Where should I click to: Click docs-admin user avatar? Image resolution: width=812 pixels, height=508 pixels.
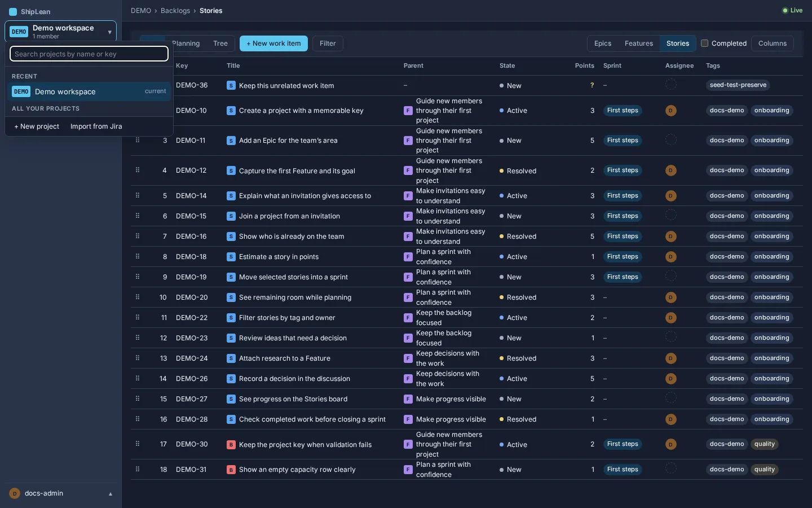click(15, 493)
